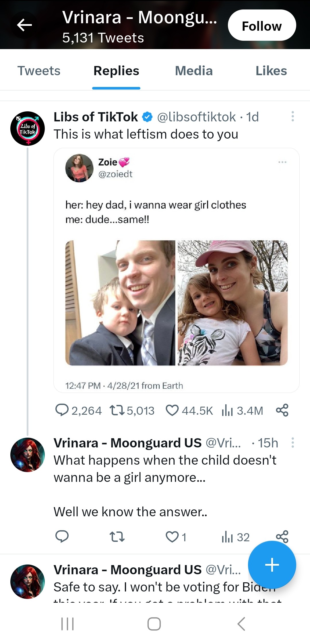This screenshot has width=310, height=644.
Task: Select the Likes tab
Action: [271, 71]
